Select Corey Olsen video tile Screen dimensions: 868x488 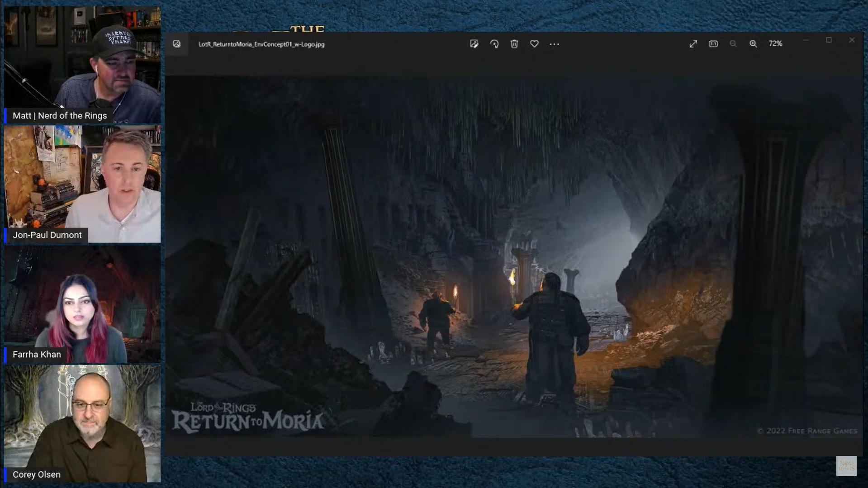pos(82,424)
